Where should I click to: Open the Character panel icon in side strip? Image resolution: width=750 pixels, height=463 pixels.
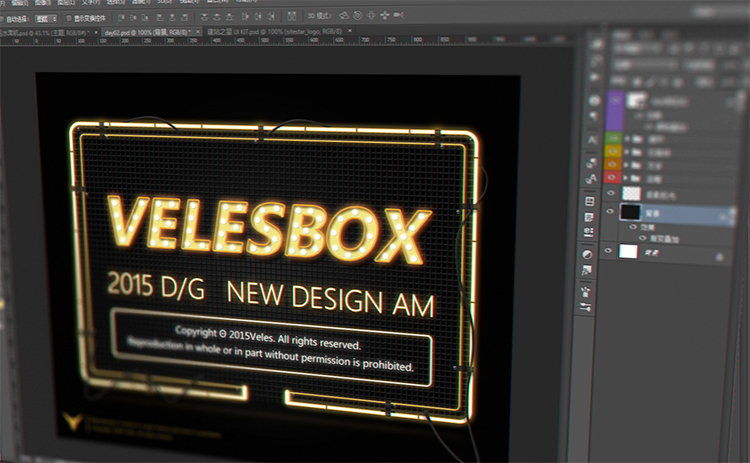point(592,140)
